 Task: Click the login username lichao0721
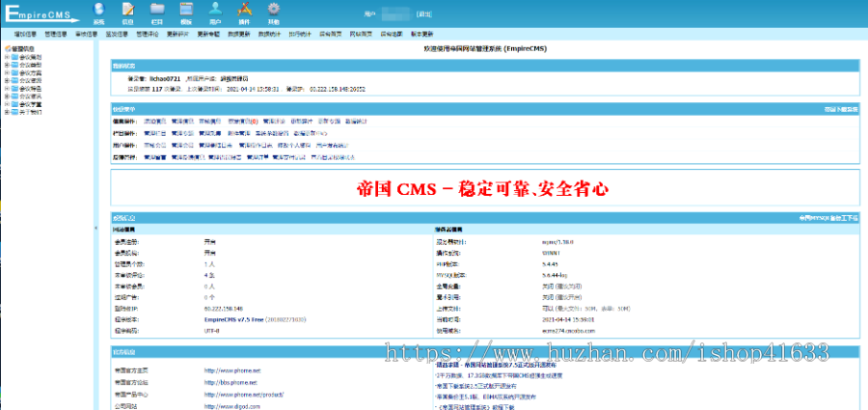(x=166, y=79)
